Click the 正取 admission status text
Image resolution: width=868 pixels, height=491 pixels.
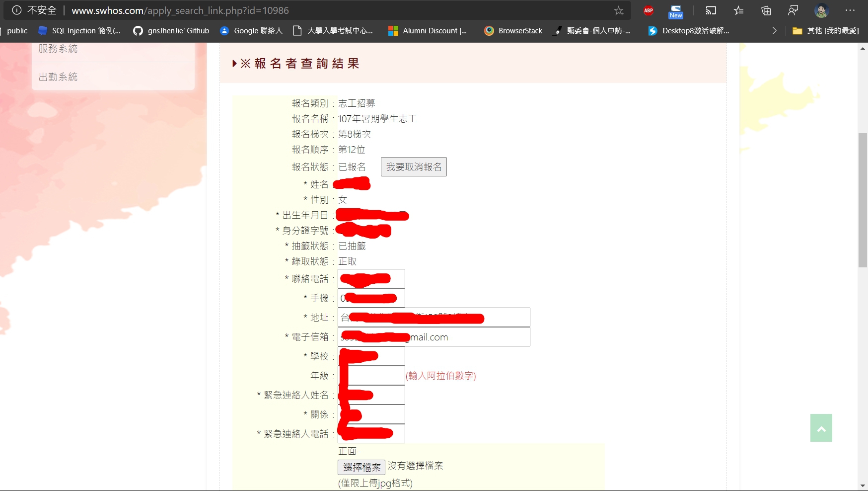tap(347, 261)
